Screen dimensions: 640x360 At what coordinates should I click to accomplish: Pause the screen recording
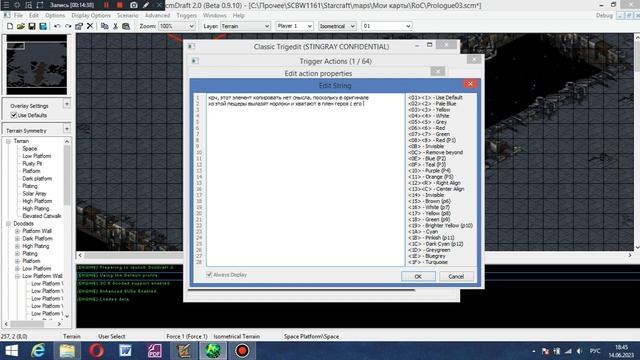pyautogui.click(x=106, y=5)
